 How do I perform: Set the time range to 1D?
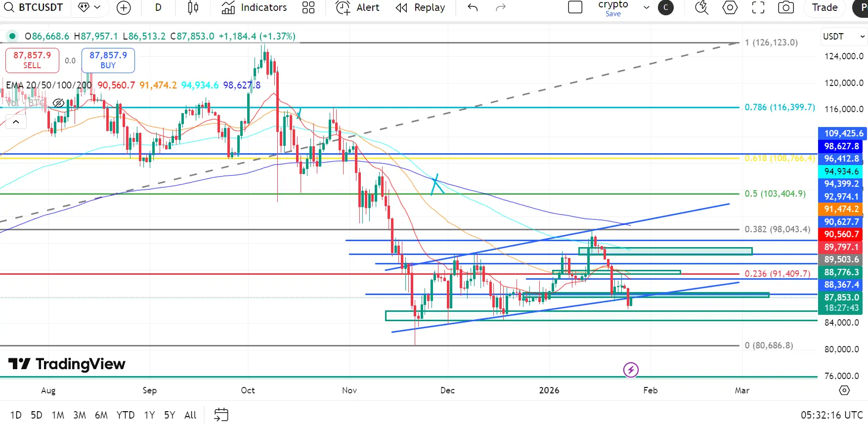16,415
